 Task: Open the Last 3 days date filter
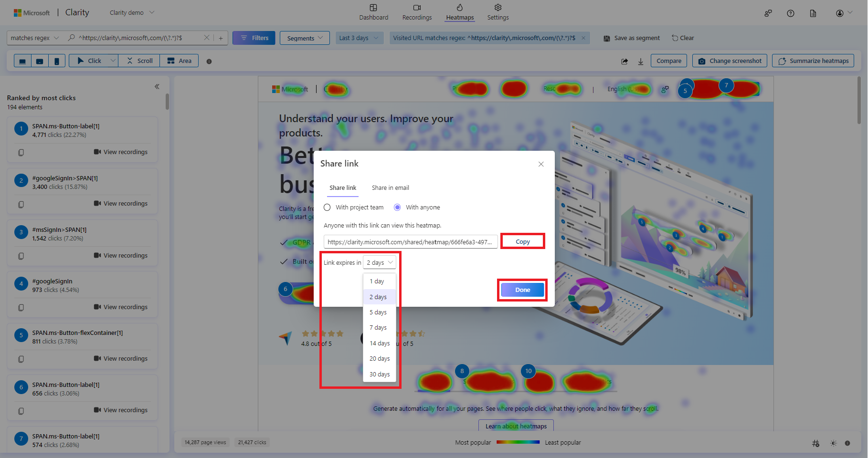pyautogui.click(x=359, y=38)
